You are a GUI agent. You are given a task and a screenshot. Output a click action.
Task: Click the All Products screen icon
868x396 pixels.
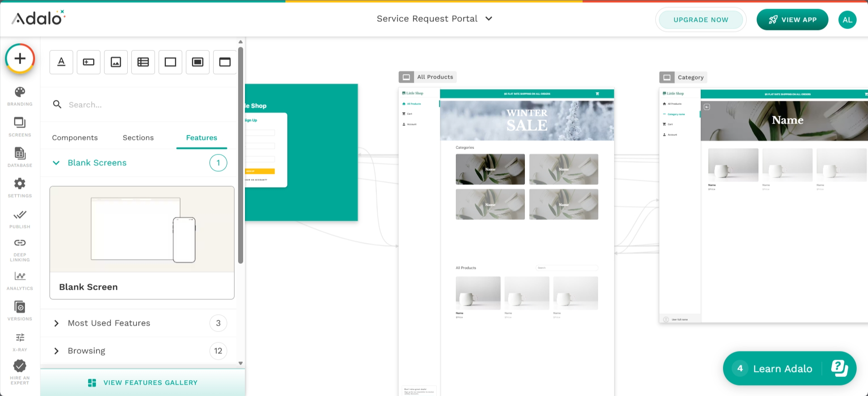click(406, 77)
